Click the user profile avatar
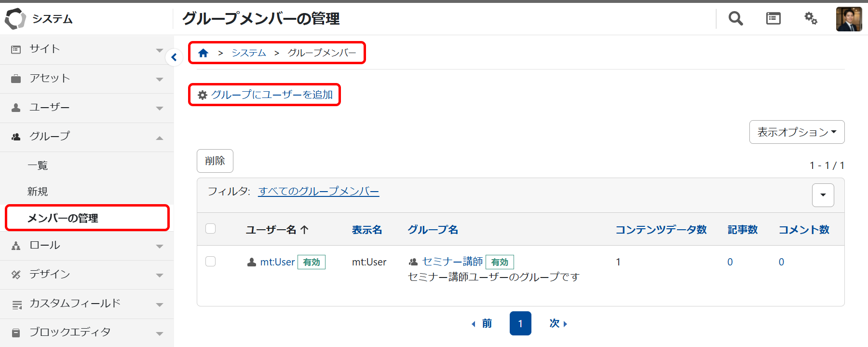 click(x=849, y=19)
